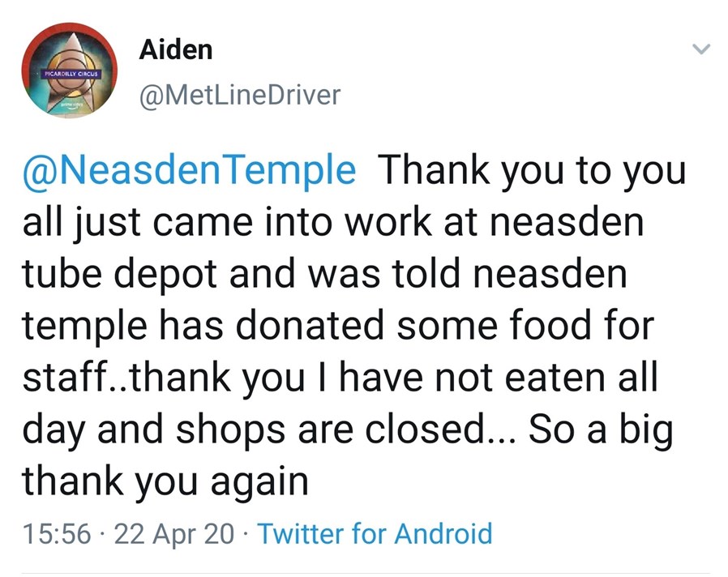Open Aiden's circular profile avatar
The width and height of the screenshot is (728, 577).
tap(69, 70)
